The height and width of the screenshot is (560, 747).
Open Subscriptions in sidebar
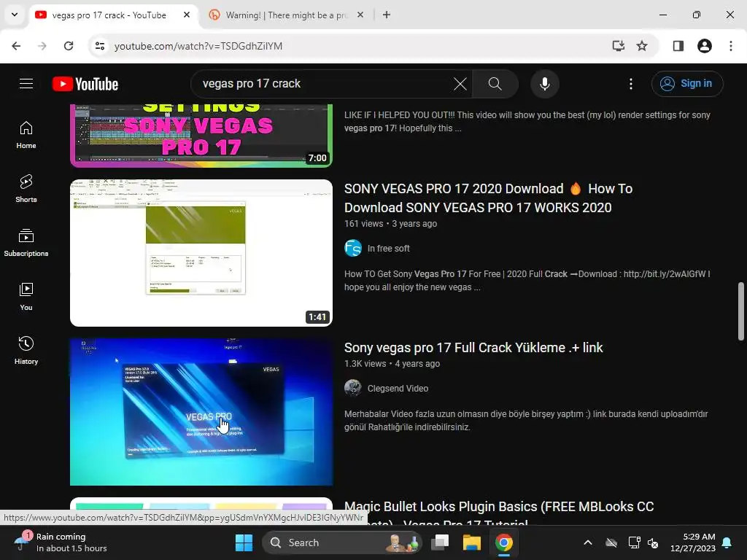point(26,242)
